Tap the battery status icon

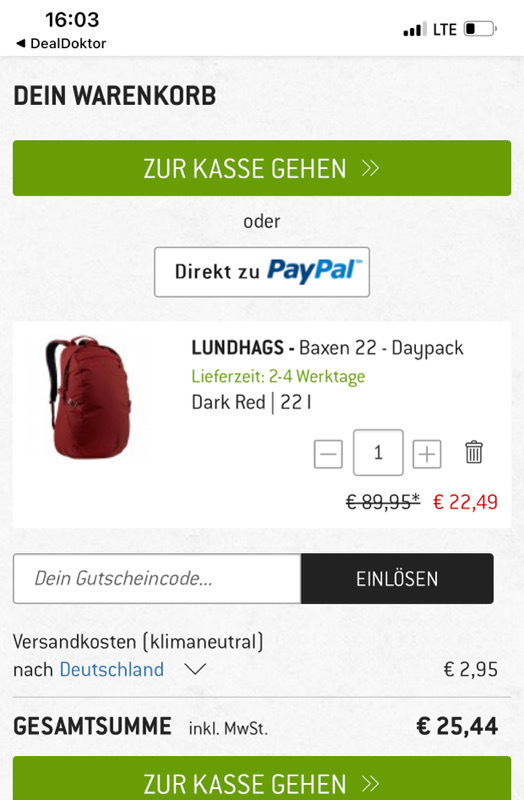tap(480, 29)
